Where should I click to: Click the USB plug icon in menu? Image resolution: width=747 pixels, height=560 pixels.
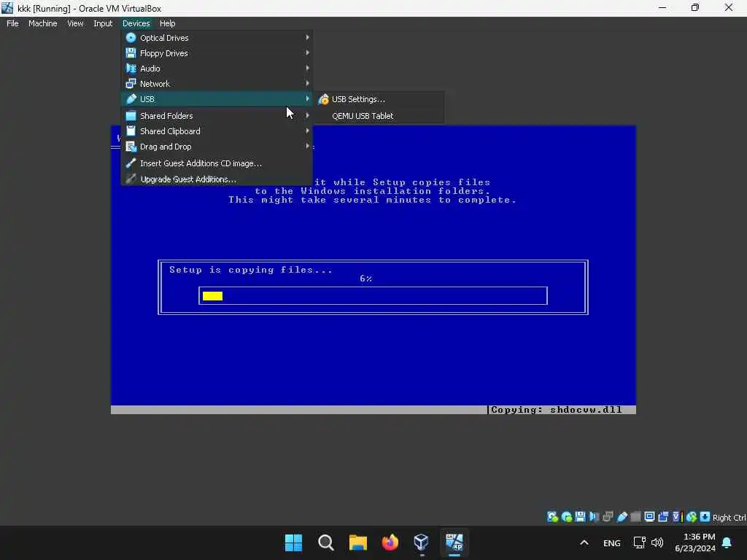[131, 99]
